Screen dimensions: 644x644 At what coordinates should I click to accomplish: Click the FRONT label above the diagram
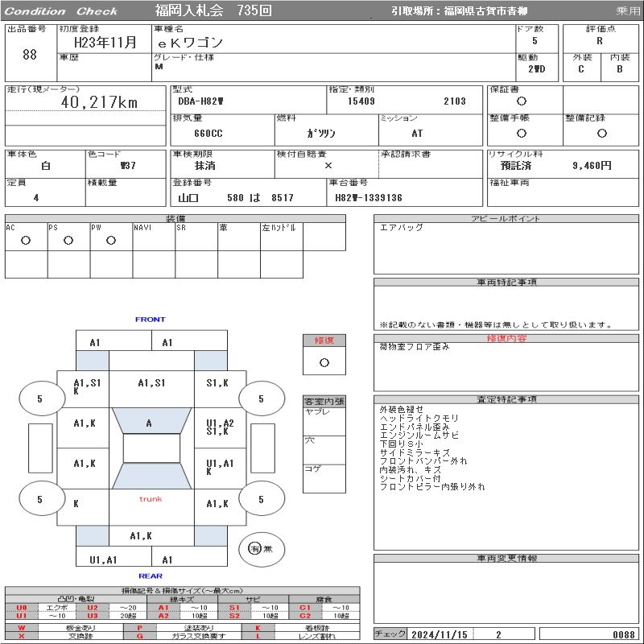[150, 320]
